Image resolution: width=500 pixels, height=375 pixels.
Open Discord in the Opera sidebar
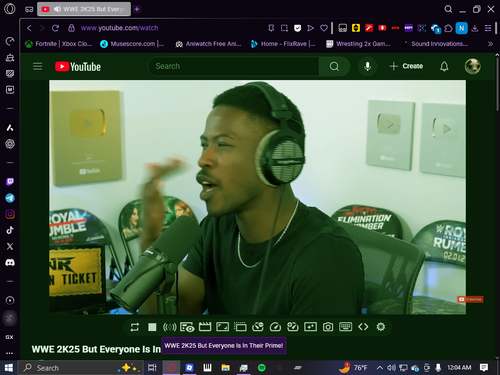pos(10,263)
